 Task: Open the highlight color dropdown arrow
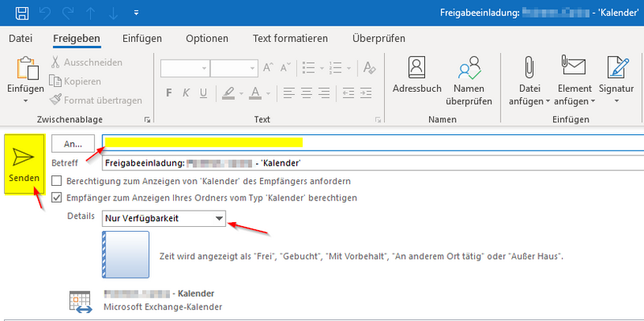click(x=241, y=93)
